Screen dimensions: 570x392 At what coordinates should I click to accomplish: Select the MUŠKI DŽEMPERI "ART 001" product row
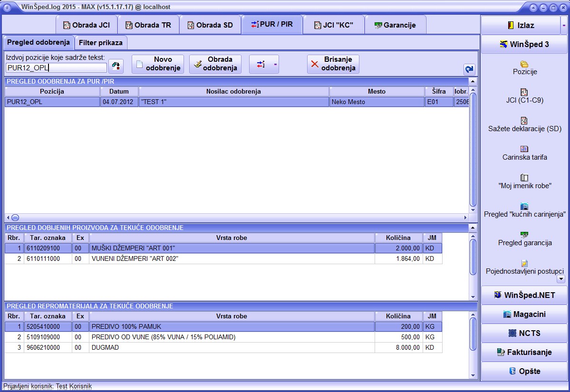[x=223, y=248]
